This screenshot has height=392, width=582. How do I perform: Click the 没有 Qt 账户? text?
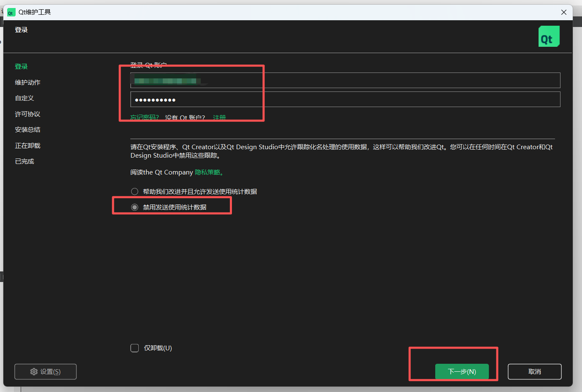pyautogui.click(x=185, y=118)
